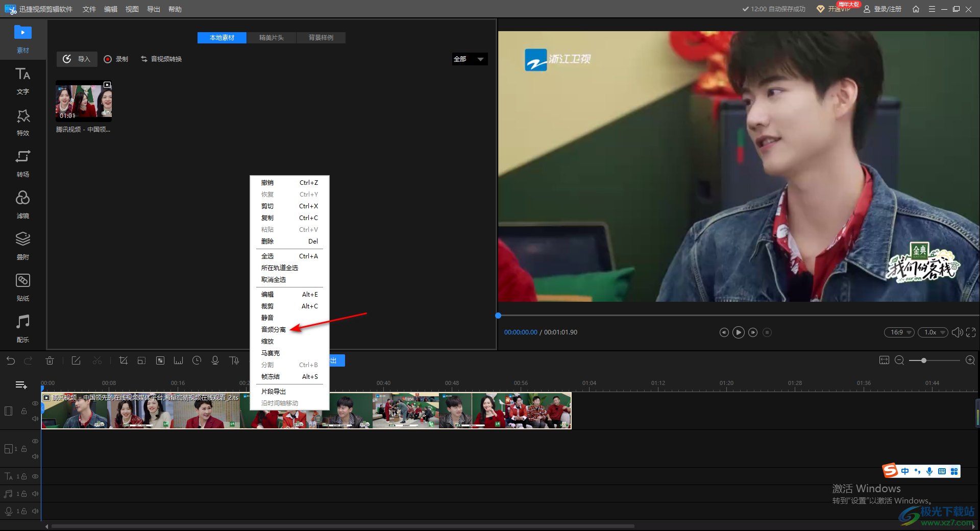The image size is (980, 531).
Task: Click the clock duration icon in timeline toolbar
Action: click(197, 360)
